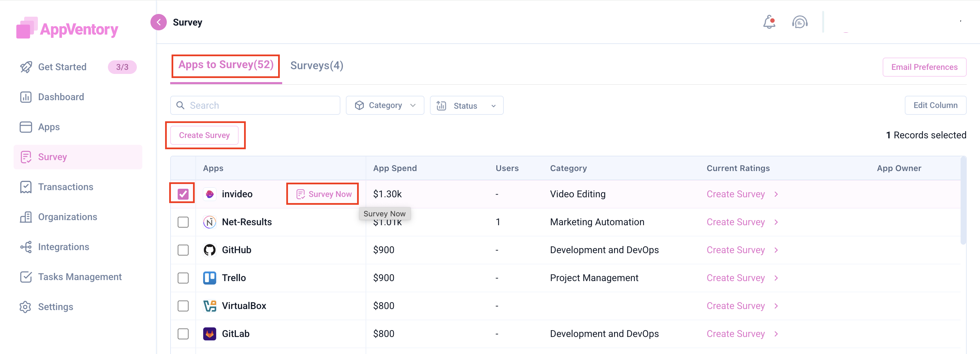Switch to Apps to Survey tab
Image resolution: width=980 pixels, height=354 pixels.
[226, 65]
